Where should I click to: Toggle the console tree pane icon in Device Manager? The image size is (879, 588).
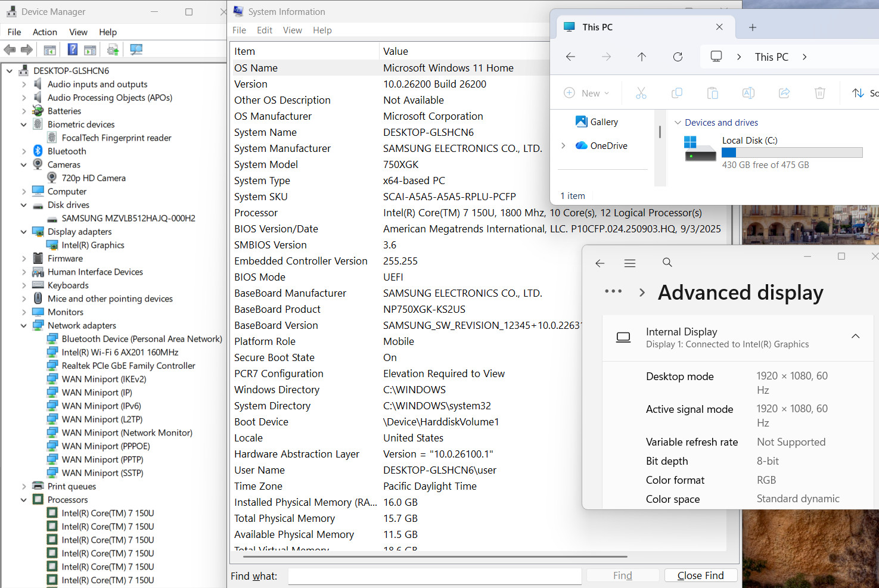[50, 50]
